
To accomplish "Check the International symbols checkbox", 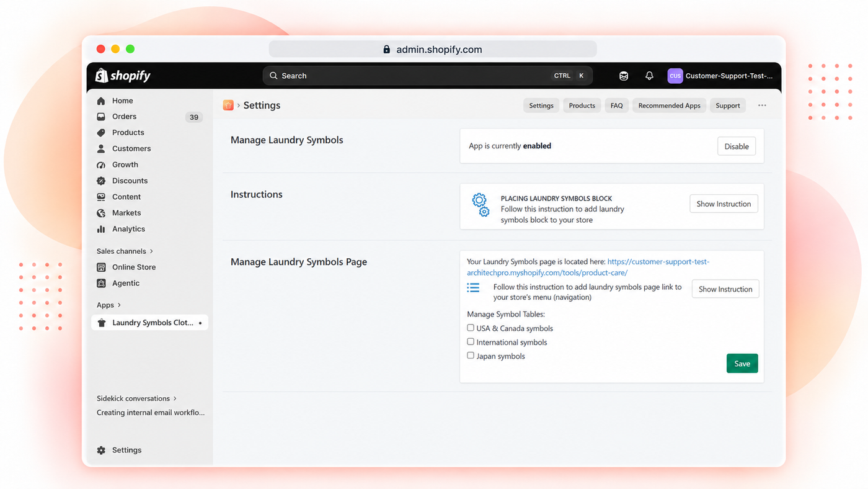I will 471,342.
